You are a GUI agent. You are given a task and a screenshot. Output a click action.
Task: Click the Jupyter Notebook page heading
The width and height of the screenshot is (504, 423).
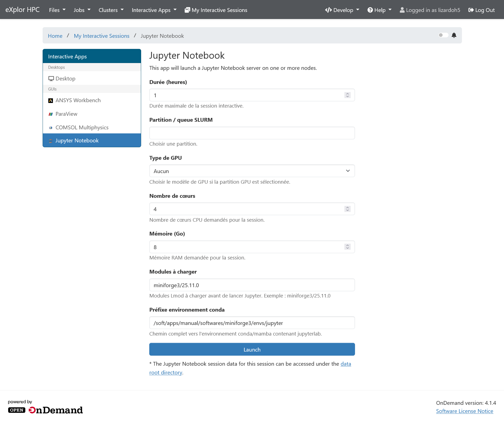187,56
